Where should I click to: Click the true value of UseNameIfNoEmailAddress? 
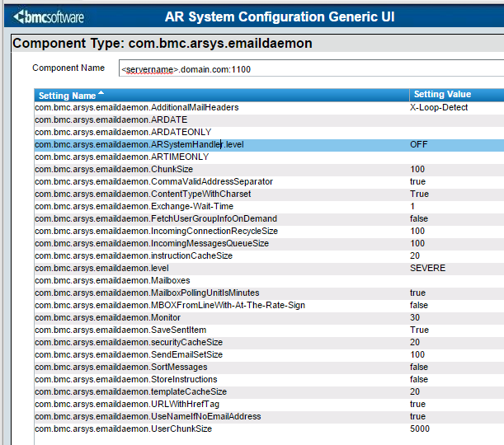[x=417, y=416]
